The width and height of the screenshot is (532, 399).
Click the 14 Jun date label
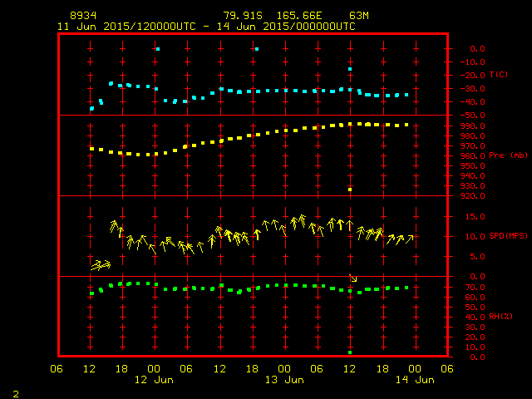[415, 380]
